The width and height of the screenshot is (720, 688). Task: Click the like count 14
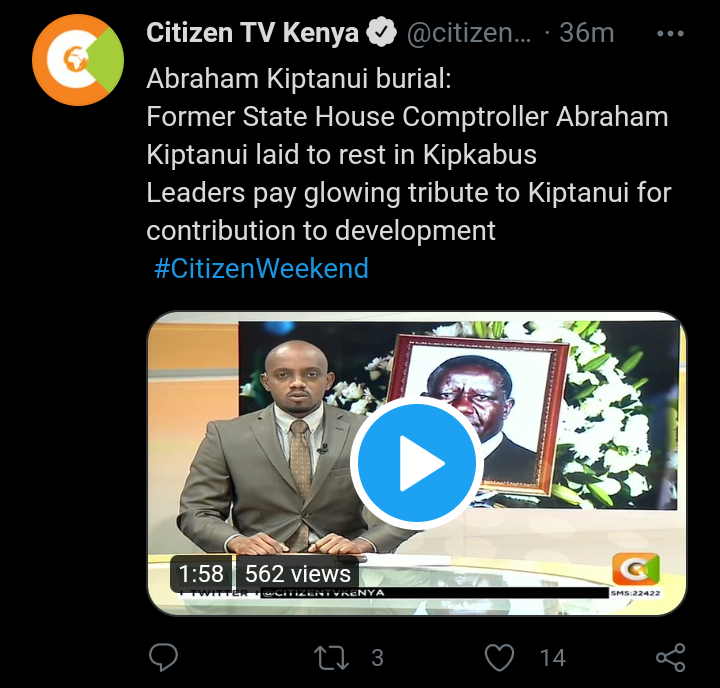pos(552,658)
